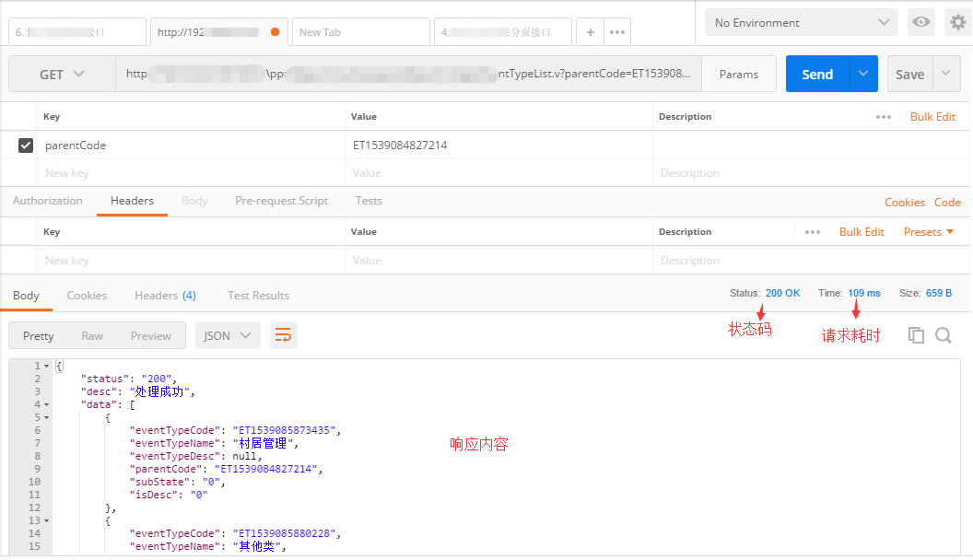The height and width of the screenshot is (560, 973).
Task: Click "ET1539085880228" value in response
Action: tap(284, 533)
